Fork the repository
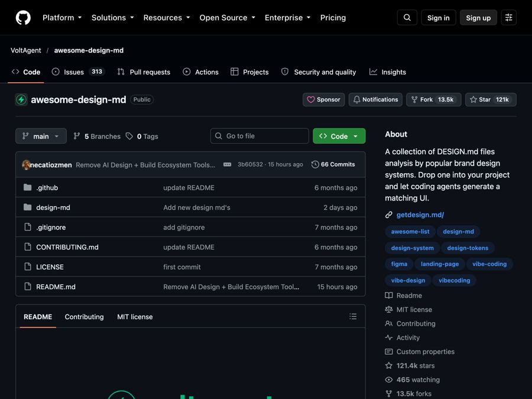This screenshot has width=532, height=399. click(433, 100)
